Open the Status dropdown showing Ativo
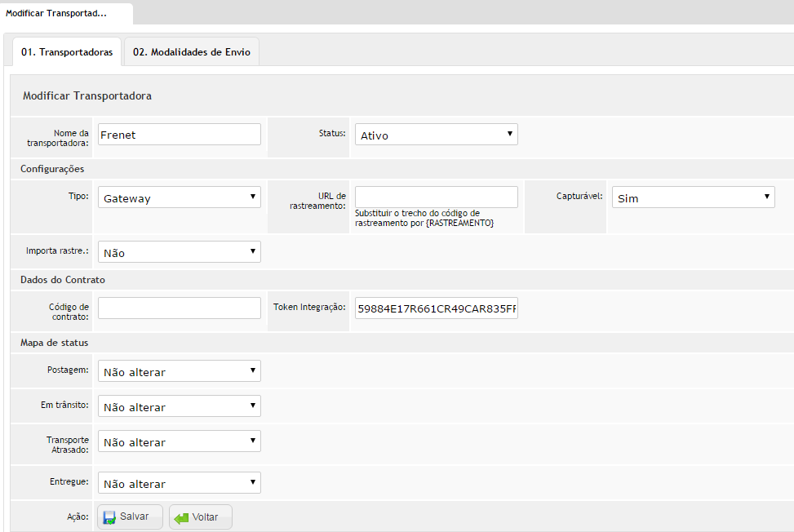 (x=436, y=135)
